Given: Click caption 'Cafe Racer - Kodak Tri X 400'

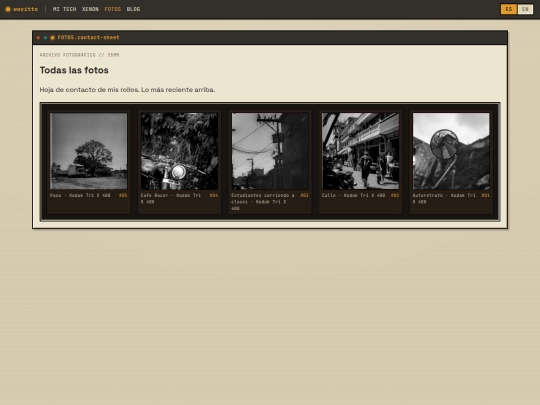Looking at the screenshot, I should (171, 198).
